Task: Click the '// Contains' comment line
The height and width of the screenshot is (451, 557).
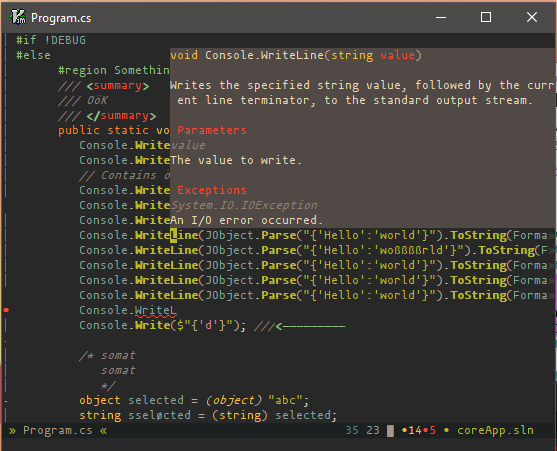Action: click(125, 175)
